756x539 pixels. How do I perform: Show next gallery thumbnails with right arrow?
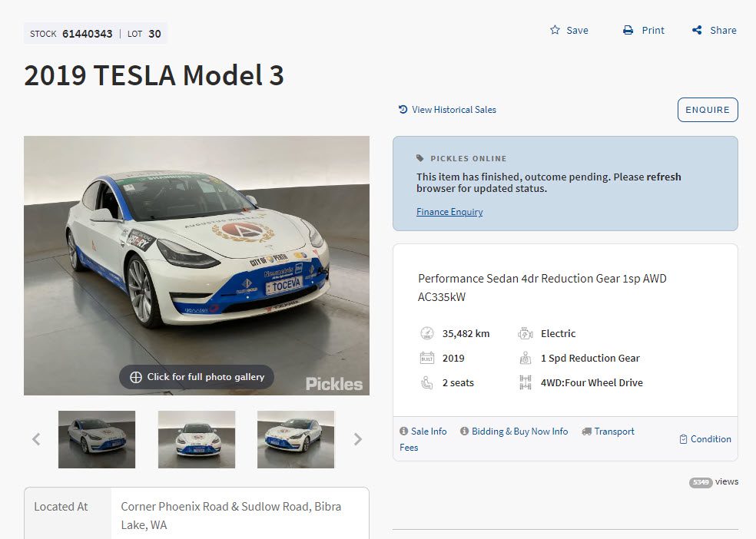357,439
